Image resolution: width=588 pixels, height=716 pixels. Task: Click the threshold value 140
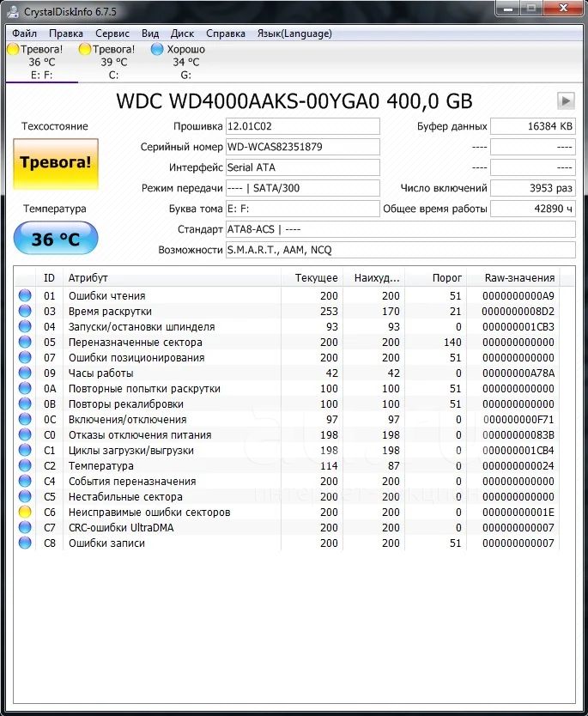[x=452, y=342]
